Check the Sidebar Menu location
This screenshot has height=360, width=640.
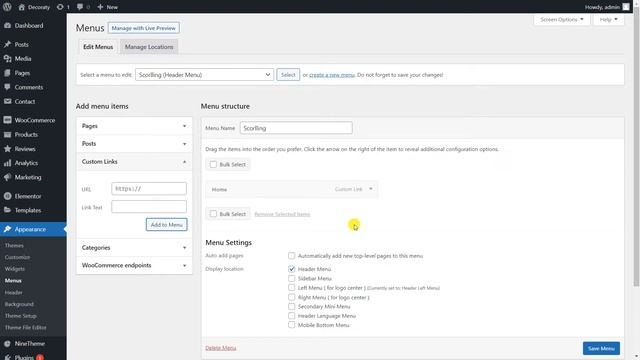coord(291,278)
